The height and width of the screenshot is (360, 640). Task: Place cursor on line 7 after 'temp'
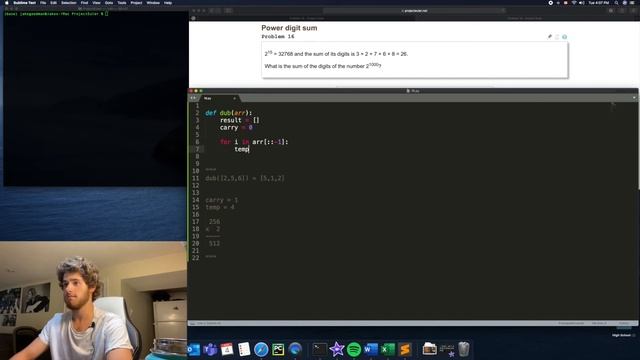[x=249, y=149]
